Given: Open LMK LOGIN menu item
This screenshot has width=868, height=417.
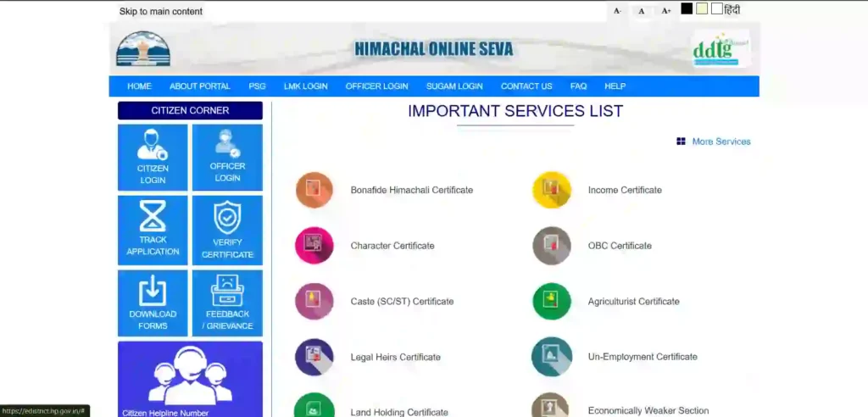Looking at the screenshot, I should pos(305,86).
